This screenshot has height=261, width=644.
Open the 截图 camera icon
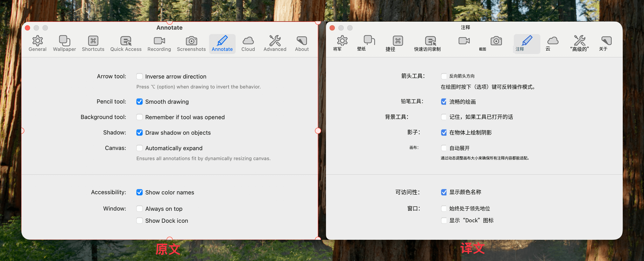[496, 41]
